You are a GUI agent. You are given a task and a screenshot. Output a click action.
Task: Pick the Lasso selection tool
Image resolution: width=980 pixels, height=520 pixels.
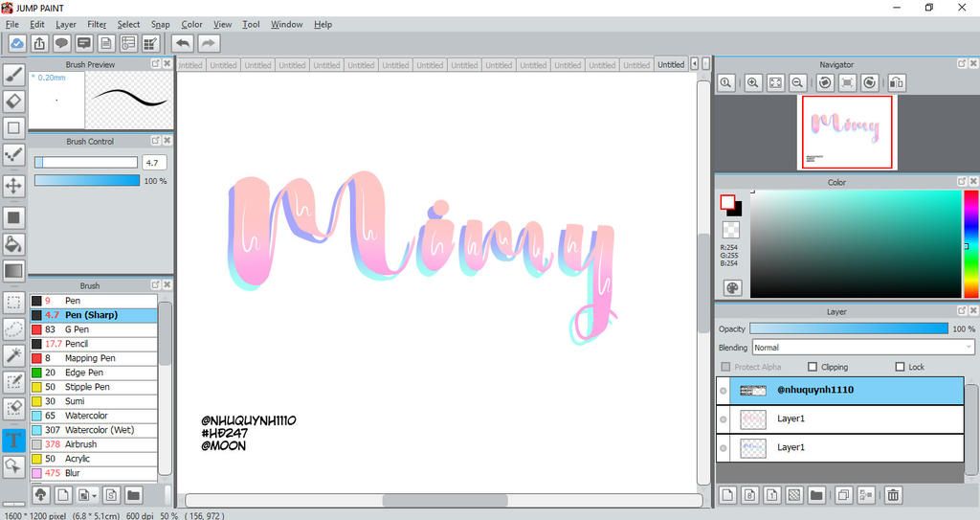tap(13, 329)
